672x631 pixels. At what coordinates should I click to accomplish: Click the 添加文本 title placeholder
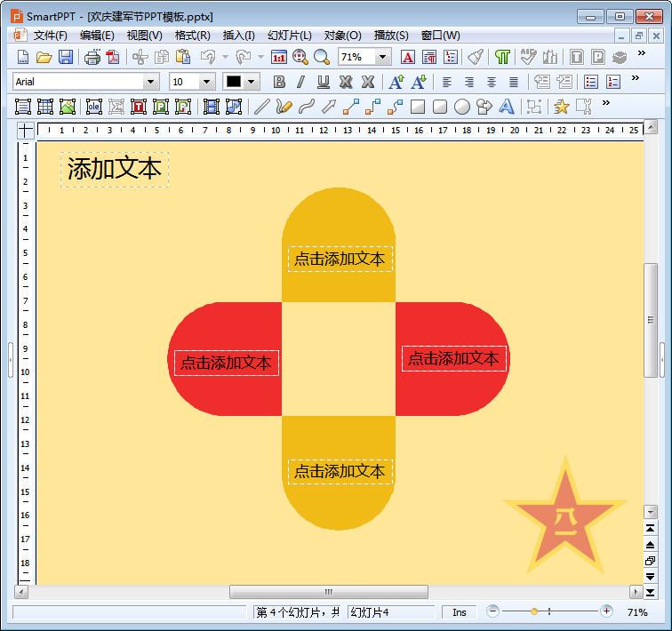pyautogui.click(x=115, y=169)
